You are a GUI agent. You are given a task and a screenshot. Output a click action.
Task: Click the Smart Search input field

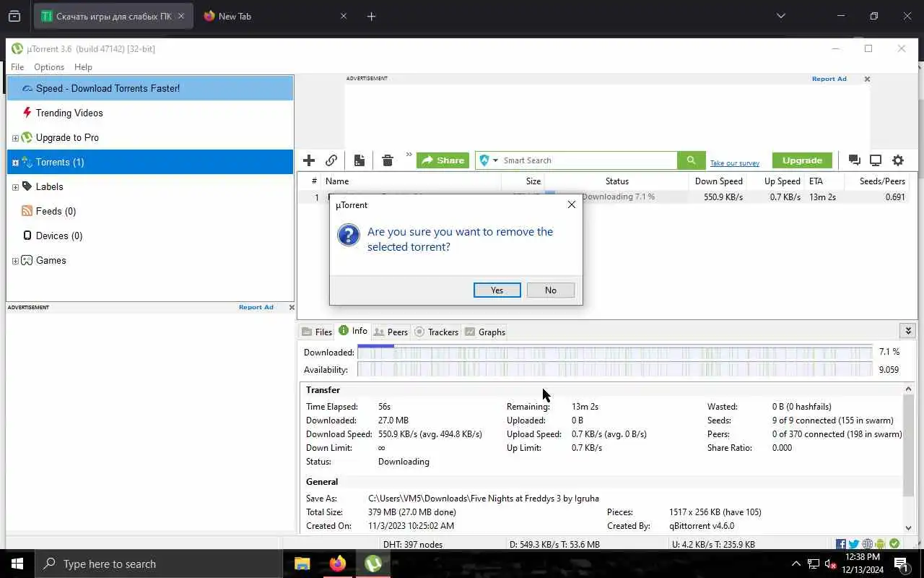tap(588, 160)
